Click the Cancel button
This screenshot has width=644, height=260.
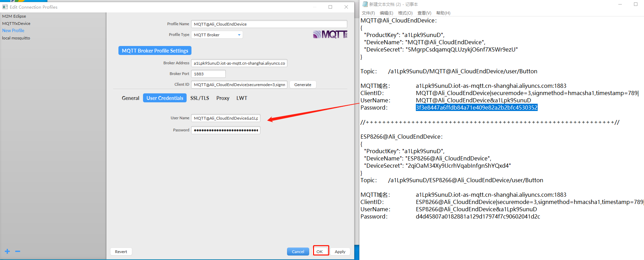298,252
